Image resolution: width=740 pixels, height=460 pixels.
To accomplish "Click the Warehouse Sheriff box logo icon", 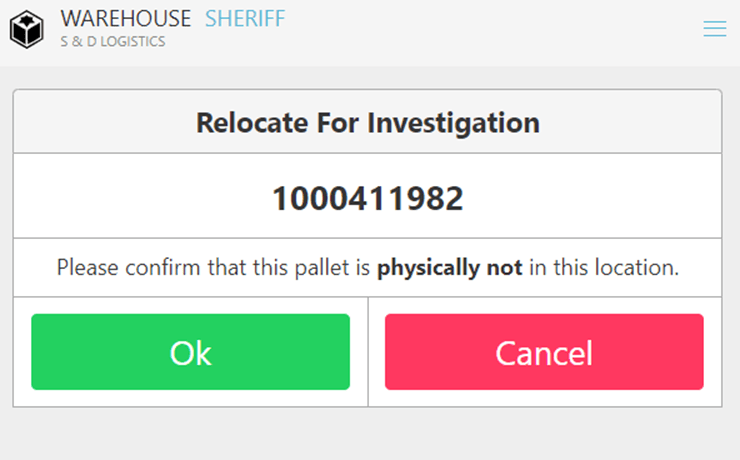I will (x=27, y=29).
